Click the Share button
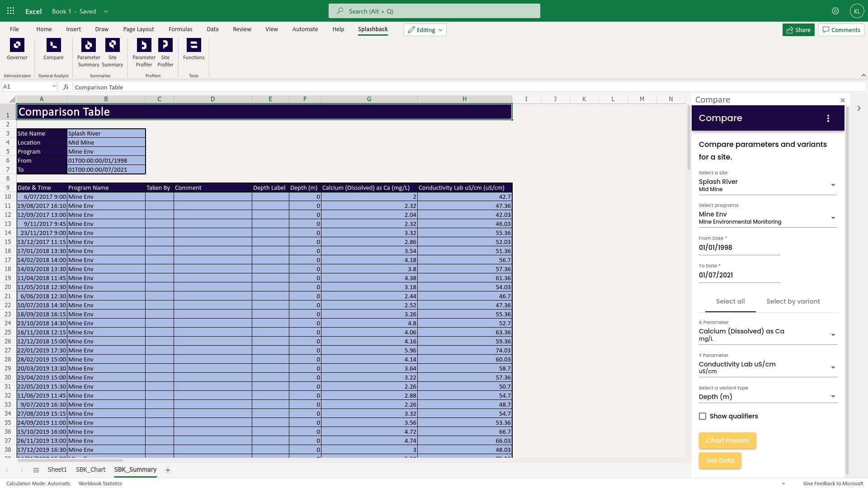Image resolution: width=868 pixels, height=488 pixels. pyautogui.click(x=798, y=30)
